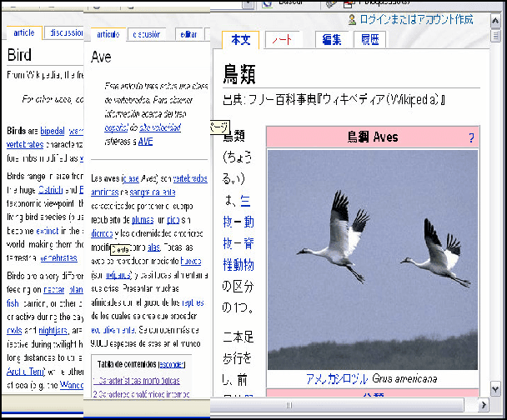Click the scroll up arrow of the Japanese page
Image resolution: width=507 pixels, height=420 pixels.
coord(495,21)
